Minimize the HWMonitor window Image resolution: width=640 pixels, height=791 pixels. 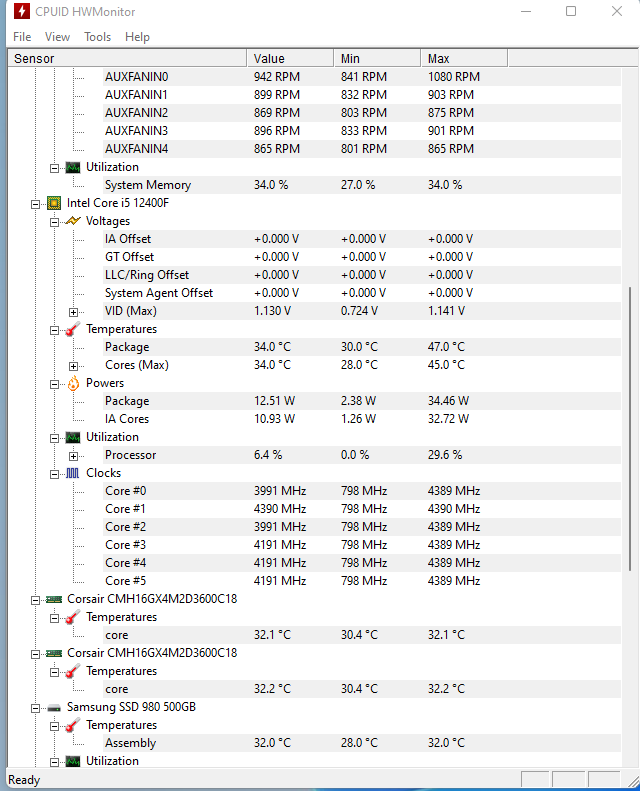[x=526, y=11]
